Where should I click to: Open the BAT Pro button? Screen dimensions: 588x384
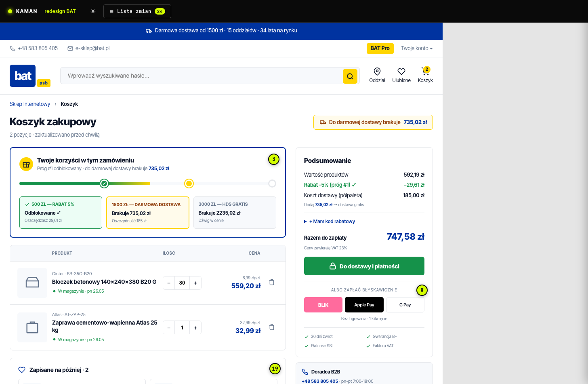pyautogui.click(x=380, y=48)
